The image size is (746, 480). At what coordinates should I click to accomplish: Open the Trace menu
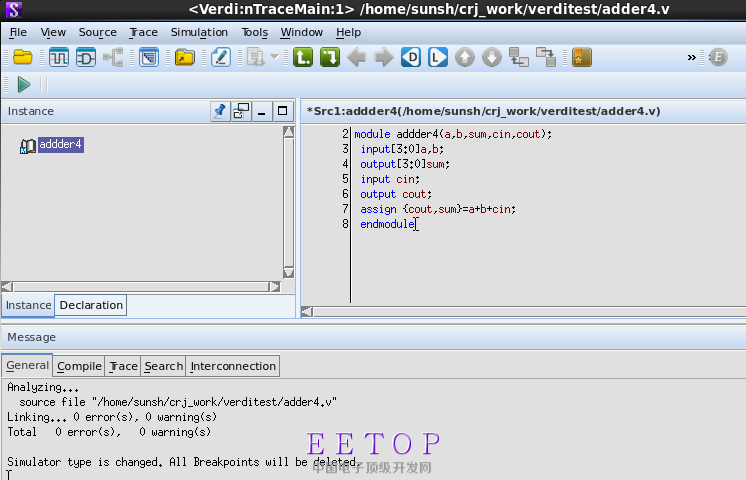click(143, 32)
